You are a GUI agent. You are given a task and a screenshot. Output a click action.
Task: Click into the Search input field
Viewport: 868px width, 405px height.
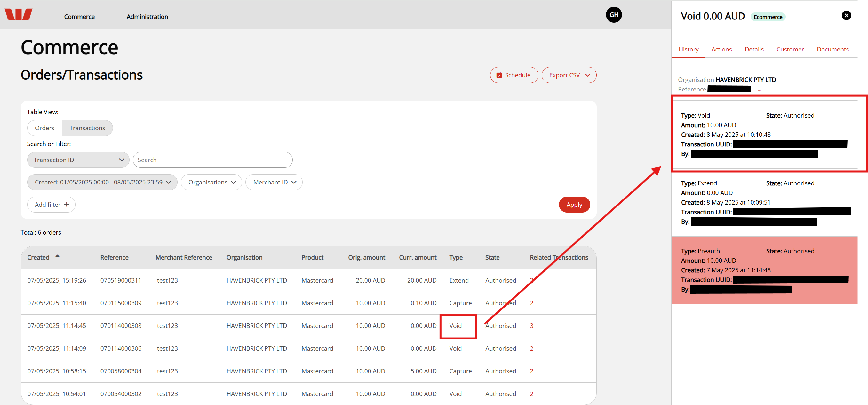pyautogui.click(x=212, y=160)
